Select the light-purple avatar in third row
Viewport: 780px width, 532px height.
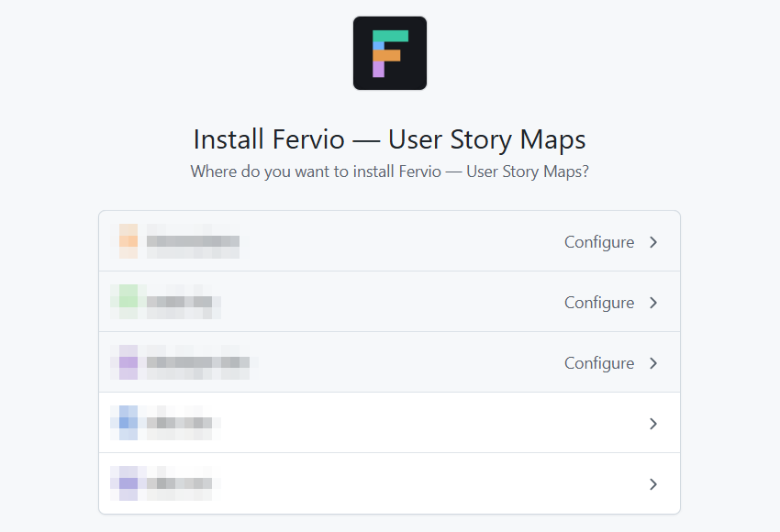point(128,362)
